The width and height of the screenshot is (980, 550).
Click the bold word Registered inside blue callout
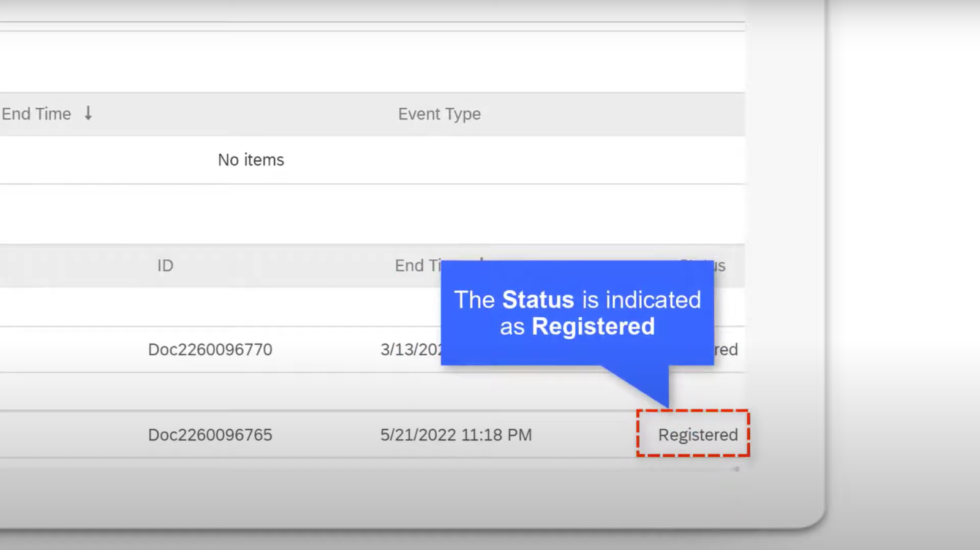593,326
